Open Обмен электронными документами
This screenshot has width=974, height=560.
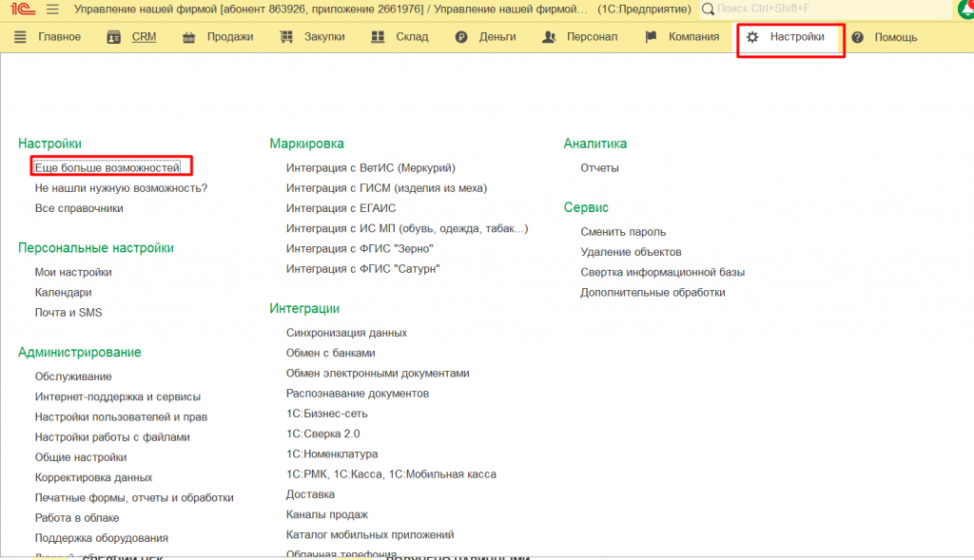tap(378, 373)
